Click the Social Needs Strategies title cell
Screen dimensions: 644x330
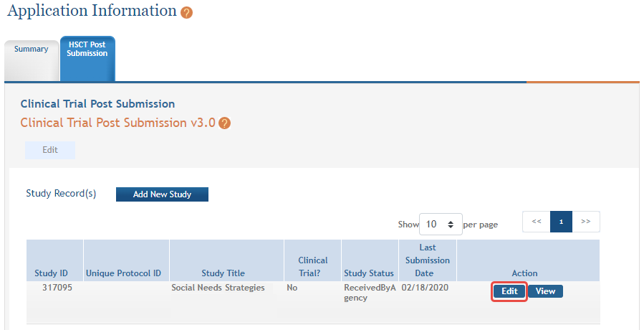[x=218, y=288]
